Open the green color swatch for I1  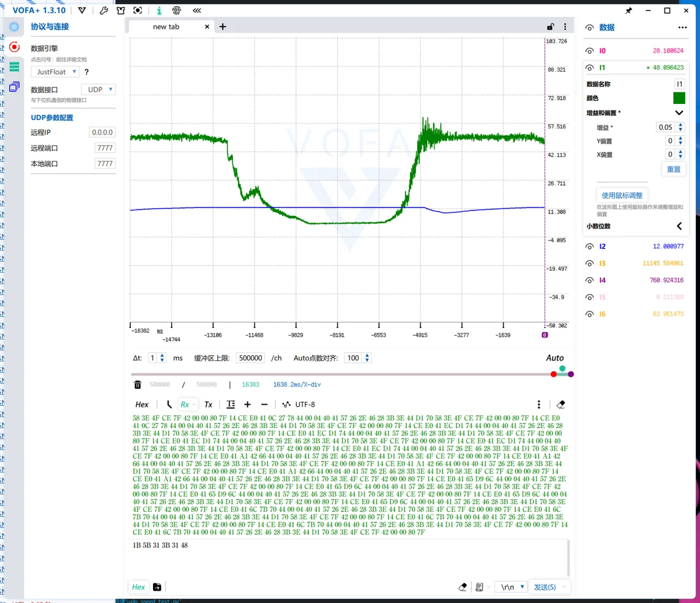tap(679, 98)
